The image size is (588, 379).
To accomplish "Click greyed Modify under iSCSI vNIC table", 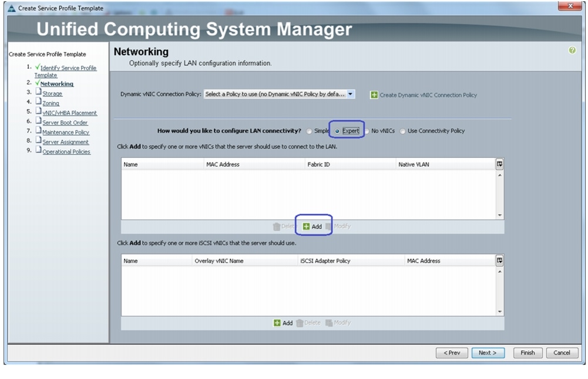I will 338,323.
